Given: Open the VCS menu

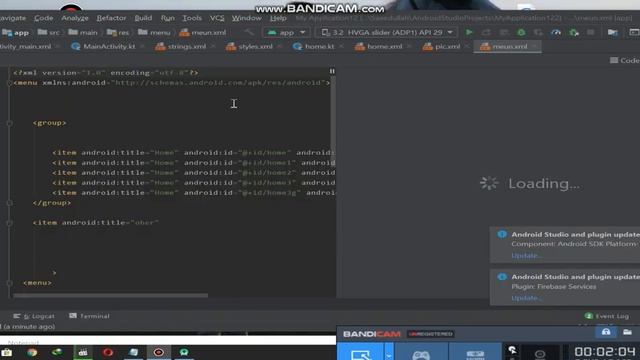Looking at the screenshot, I should coord(217,18).
